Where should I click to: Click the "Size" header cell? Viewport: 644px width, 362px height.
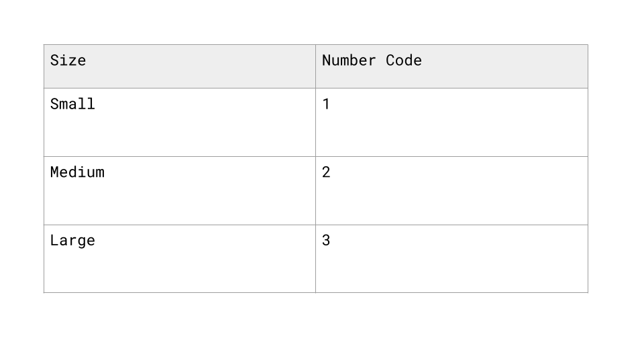pos(179,66)
